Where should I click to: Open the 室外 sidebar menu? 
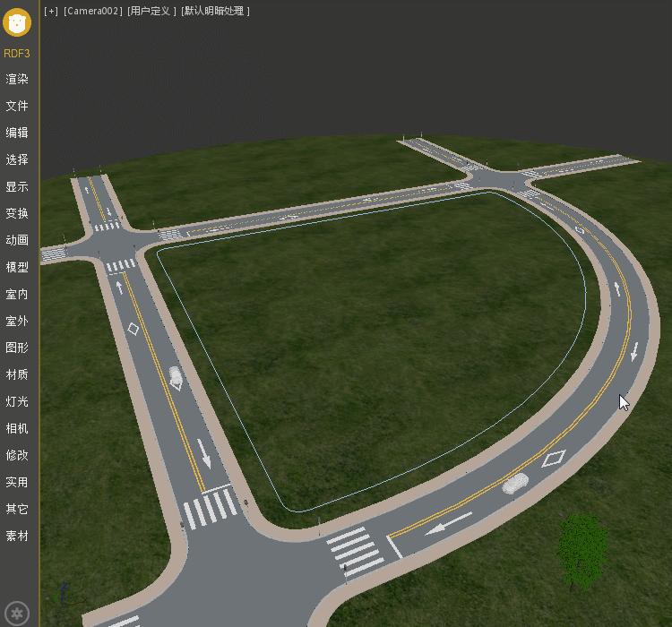coord(17,321)
